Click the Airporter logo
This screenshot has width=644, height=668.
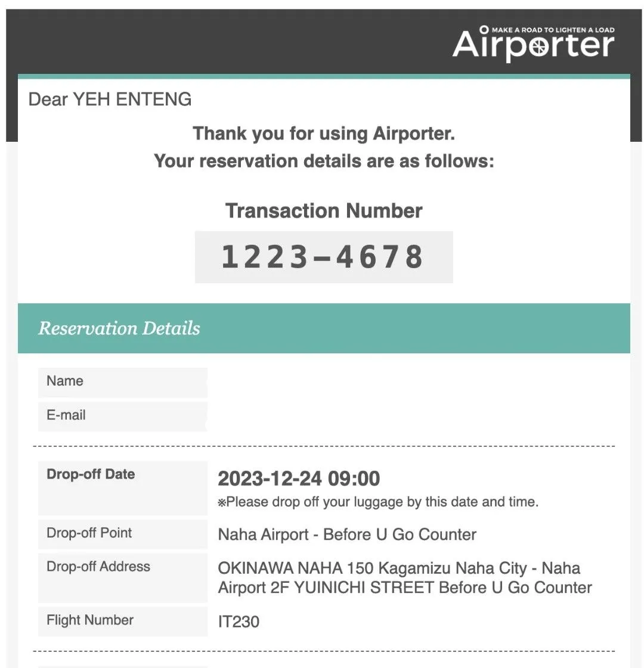pos(533,44)
